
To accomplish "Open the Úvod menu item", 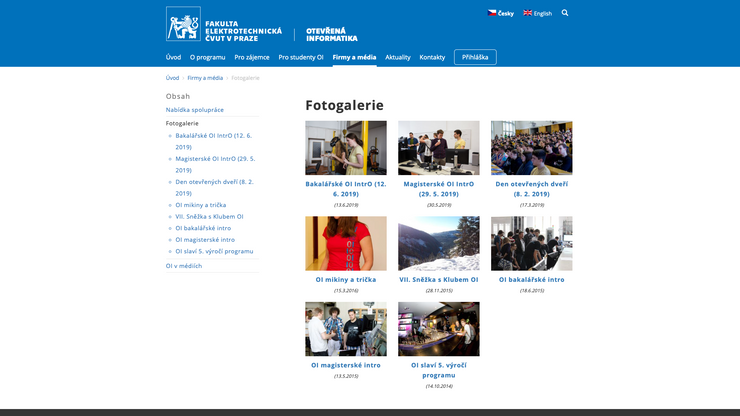I will (x=173, y=57).
